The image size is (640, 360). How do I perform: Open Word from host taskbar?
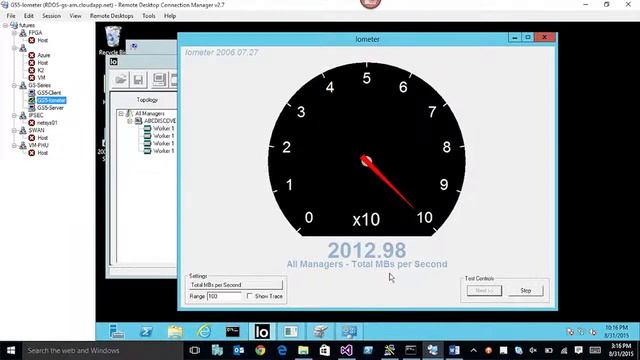pyautogui.click(x=454, y=350)
